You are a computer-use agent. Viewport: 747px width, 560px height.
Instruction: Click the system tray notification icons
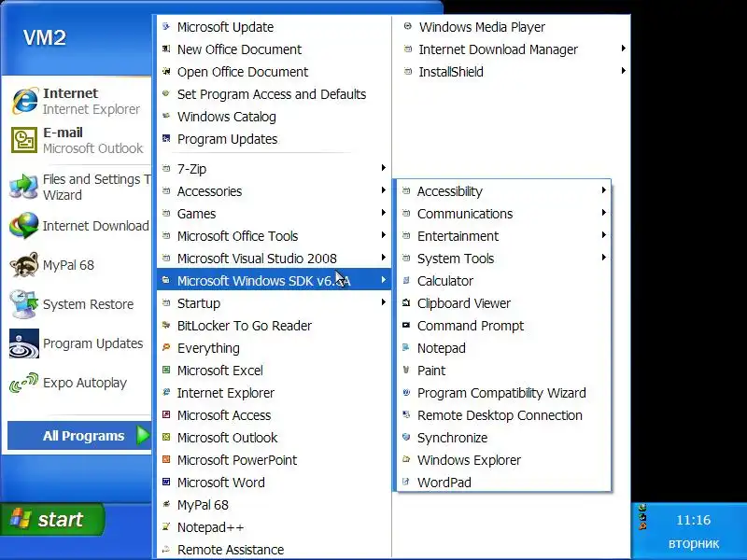642,517
